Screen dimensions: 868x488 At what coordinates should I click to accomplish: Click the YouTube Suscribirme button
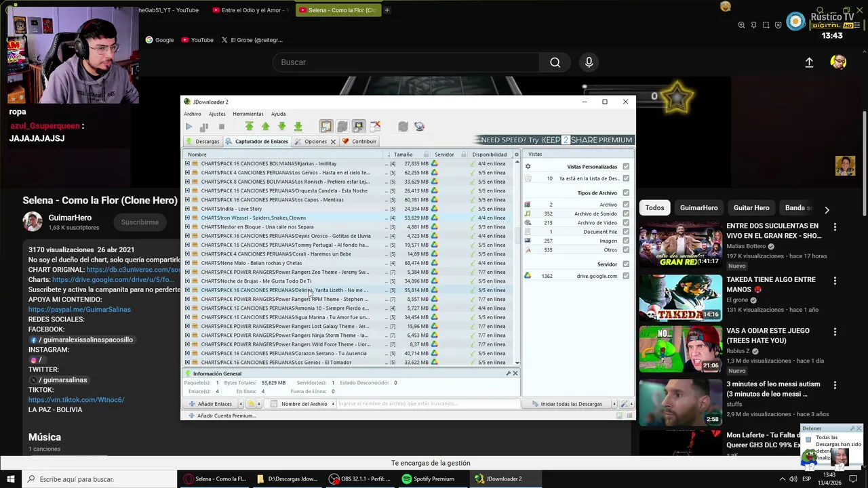click(140, 222)
